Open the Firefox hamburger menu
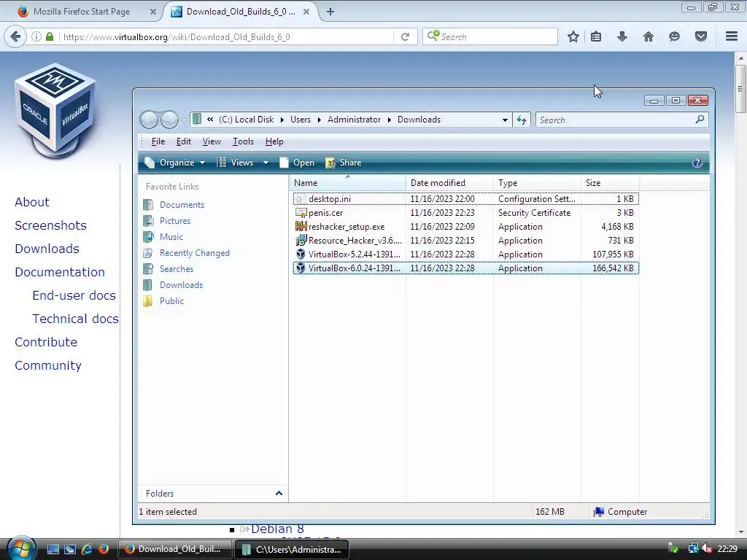This screenshot has height=560, width=747. (732, 36)
